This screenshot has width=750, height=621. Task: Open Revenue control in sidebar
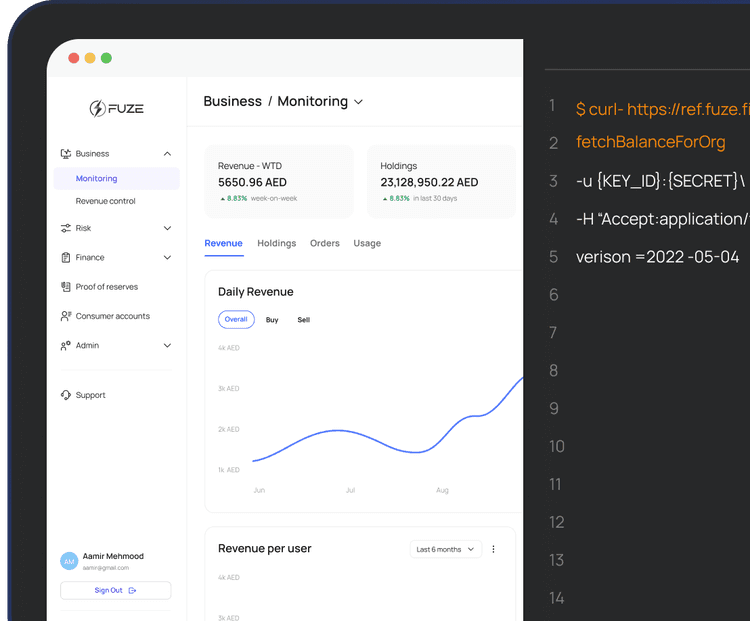pyautogui.click(x=105, y=201)
